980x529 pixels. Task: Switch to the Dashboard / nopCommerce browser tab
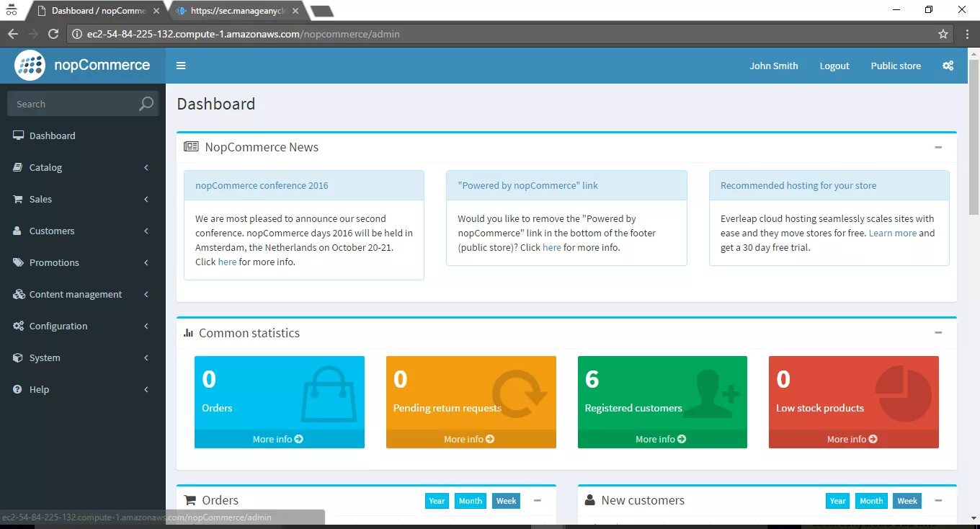pos(98,11)
